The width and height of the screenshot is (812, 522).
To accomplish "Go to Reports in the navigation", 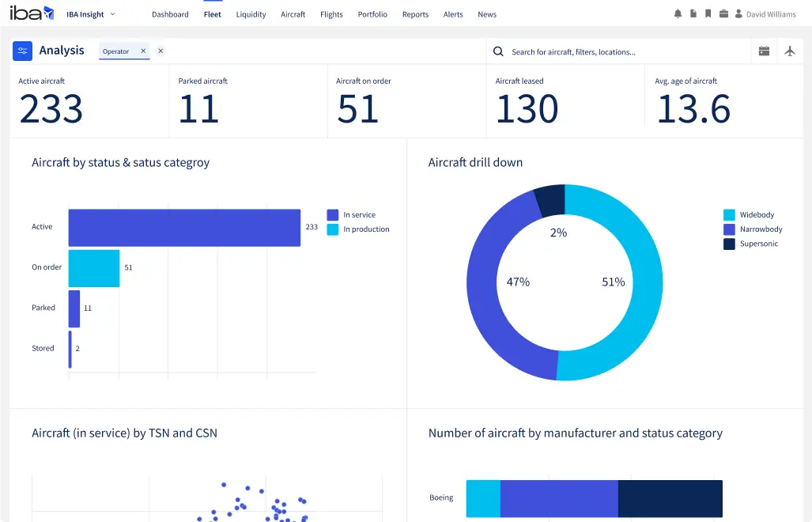I will click(415, 13).
